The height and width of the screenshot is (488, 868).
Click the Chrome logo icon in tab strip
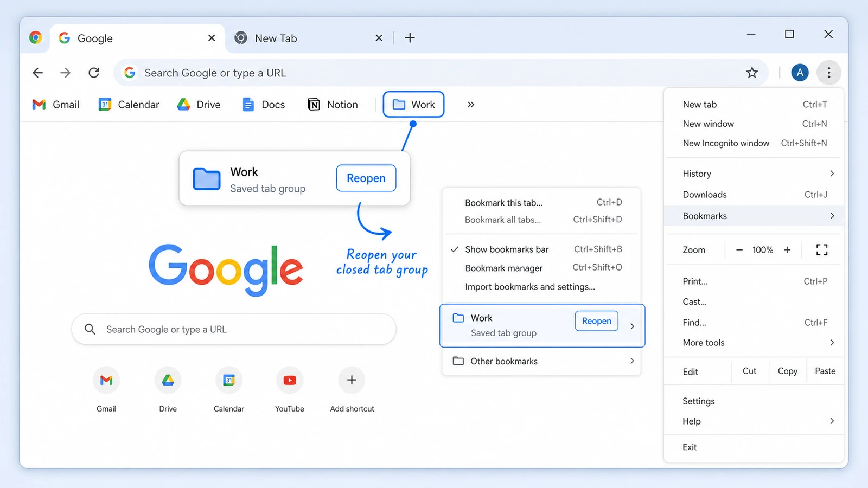tap(36, 37)
